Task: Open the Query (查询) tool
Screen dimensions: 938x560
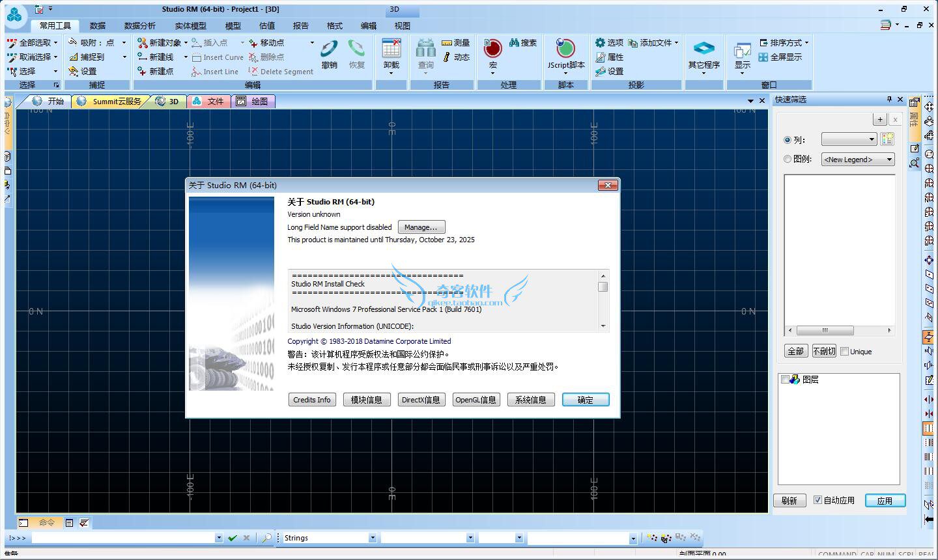Action: click(x=425, y=49)
